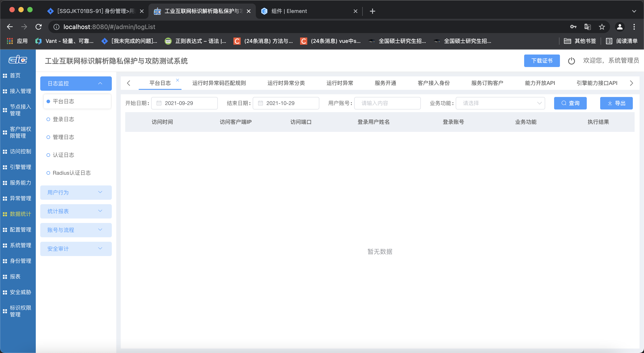644x353 pixels.
Task: Click calendar icon in 开始日期 field
Action: [159, 103]
